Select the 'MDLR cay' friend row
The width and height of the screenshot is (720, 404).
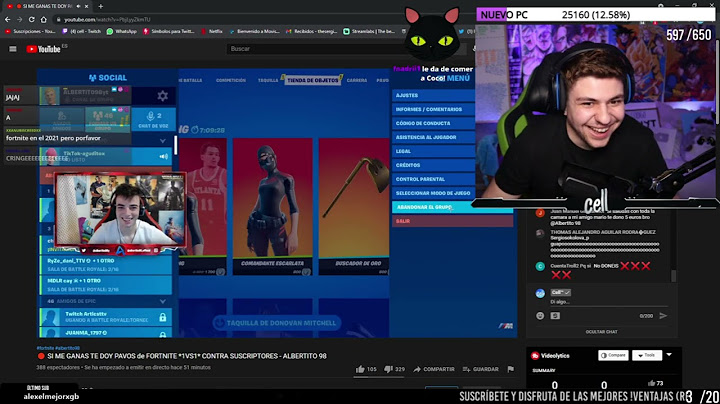[106, 285]
